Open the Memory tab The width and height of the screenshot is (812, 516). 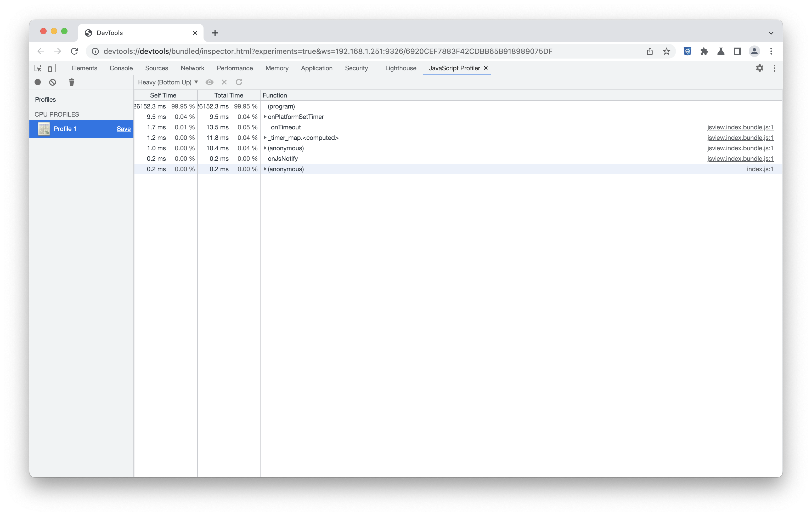pos(277,68)
